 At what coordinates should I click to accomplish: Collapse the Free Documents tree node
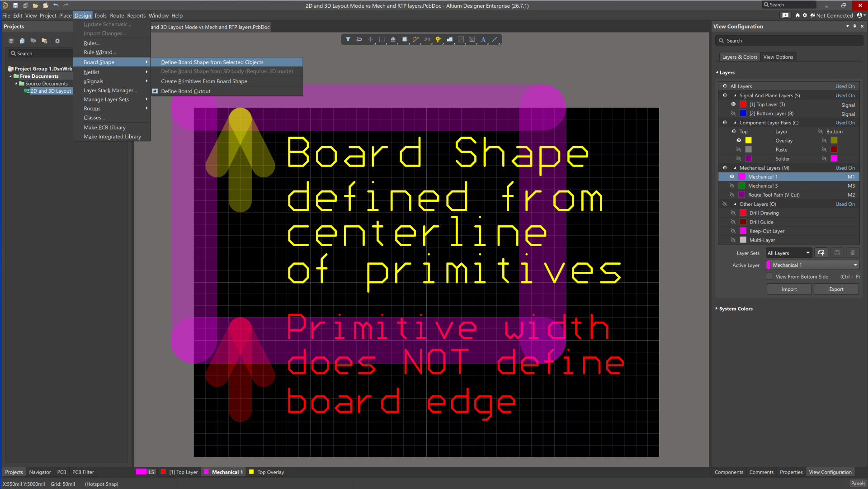pos(11,76)
